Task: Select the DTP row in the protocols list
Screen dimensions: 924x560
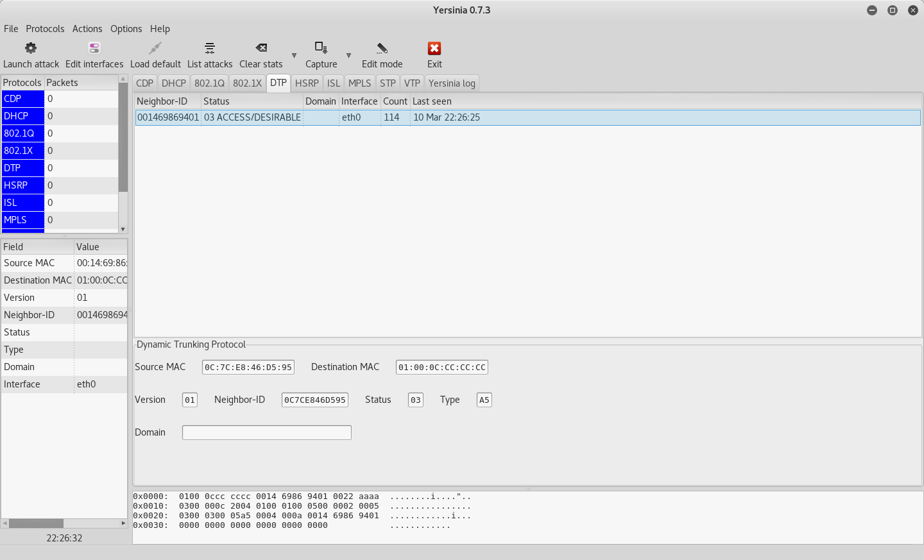Action: [x=60, y=168]
